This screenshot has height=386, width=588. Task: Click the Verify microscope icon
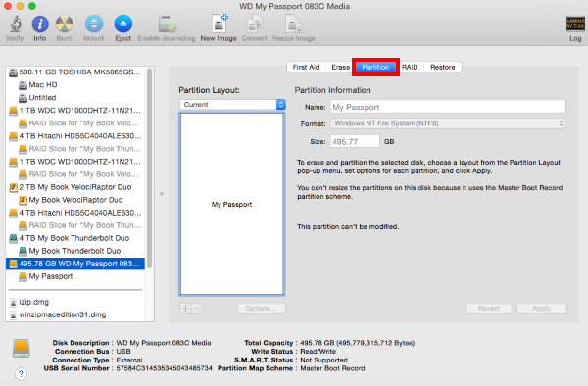(x=15, y=24)
